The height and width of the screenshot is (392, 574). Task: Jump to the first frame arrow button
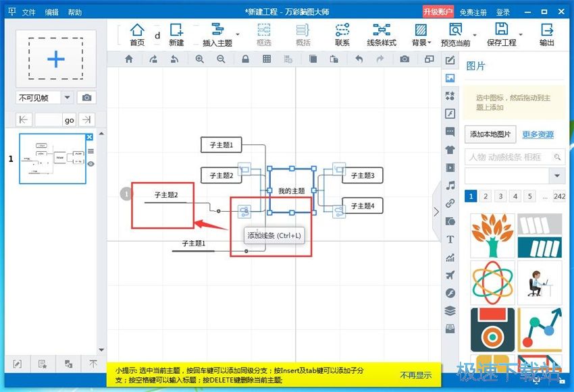pos(24,119)
